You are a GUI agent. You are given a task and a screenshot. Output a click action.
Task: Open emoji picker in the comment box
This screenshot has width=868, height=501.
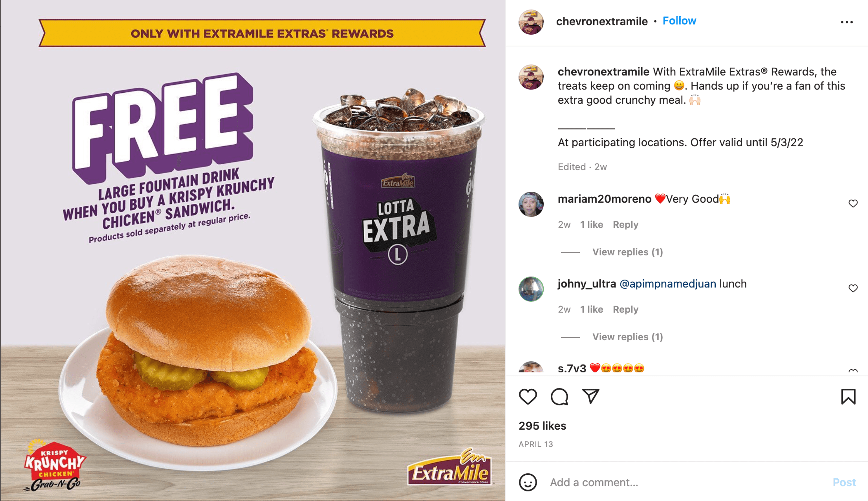tap(528, 482)
